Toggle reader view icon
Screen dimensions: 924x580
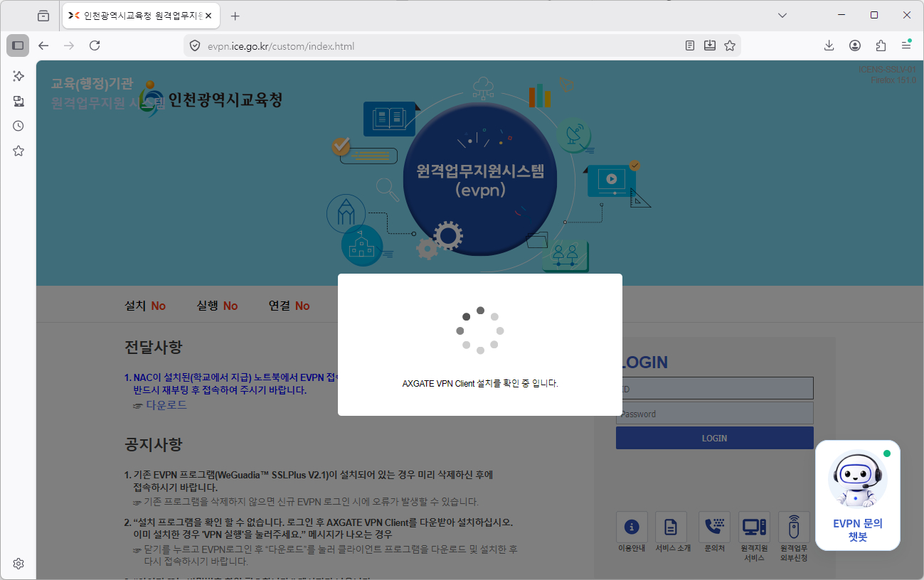click(690, 45)
